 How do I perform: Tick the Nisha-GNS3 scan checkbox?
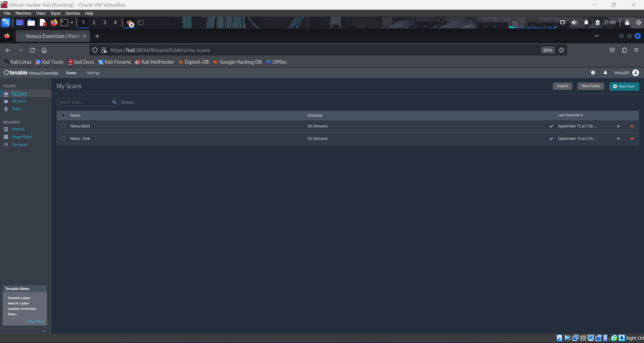tap(63, 126)
